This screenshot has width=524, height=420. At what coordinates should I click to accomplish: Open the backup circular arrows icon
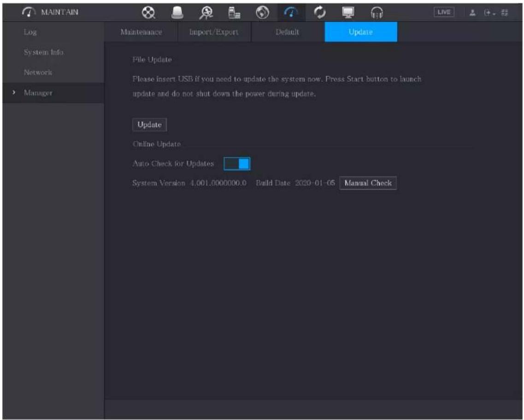point(320,13)
